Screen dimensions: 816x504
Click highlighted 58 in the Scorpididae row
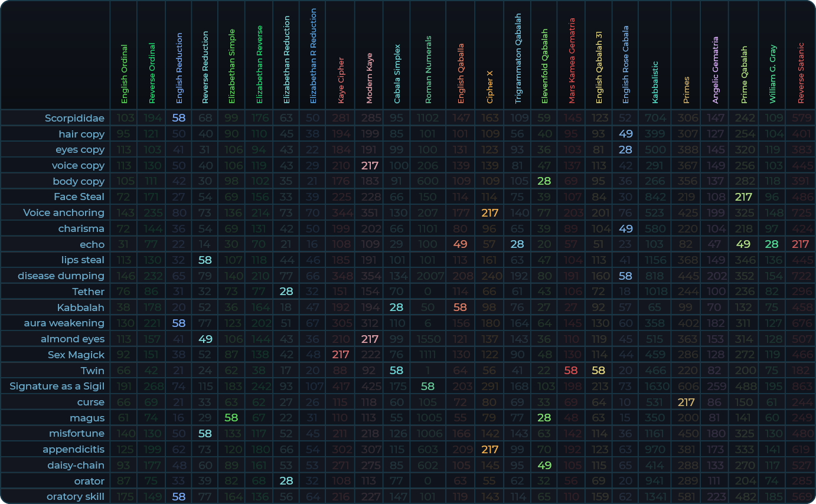pyautogui.click(x=179, y=118)
